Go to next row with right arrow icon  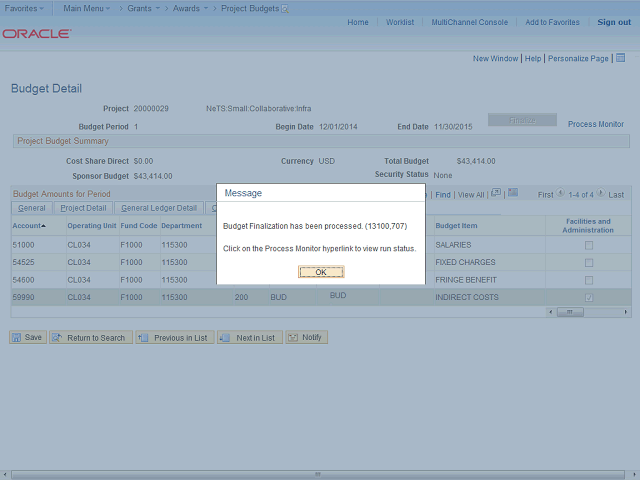pos(601,194)
